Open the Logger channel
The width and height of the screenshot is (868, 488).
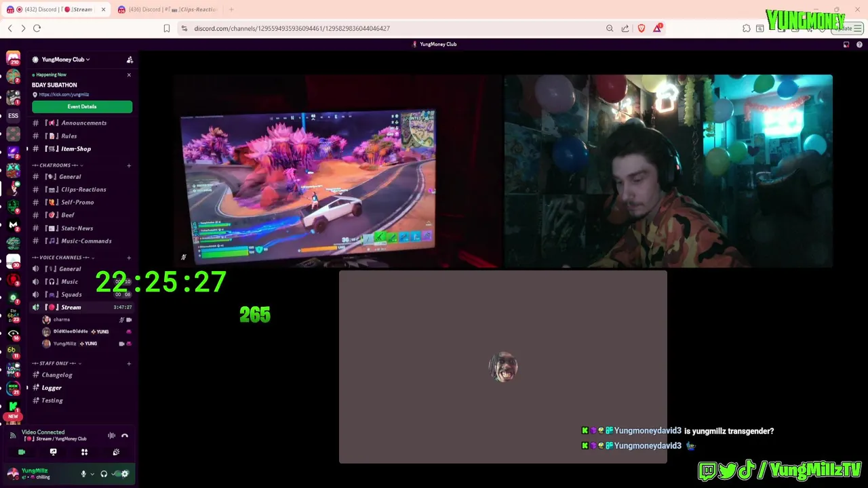pos(82,388)
